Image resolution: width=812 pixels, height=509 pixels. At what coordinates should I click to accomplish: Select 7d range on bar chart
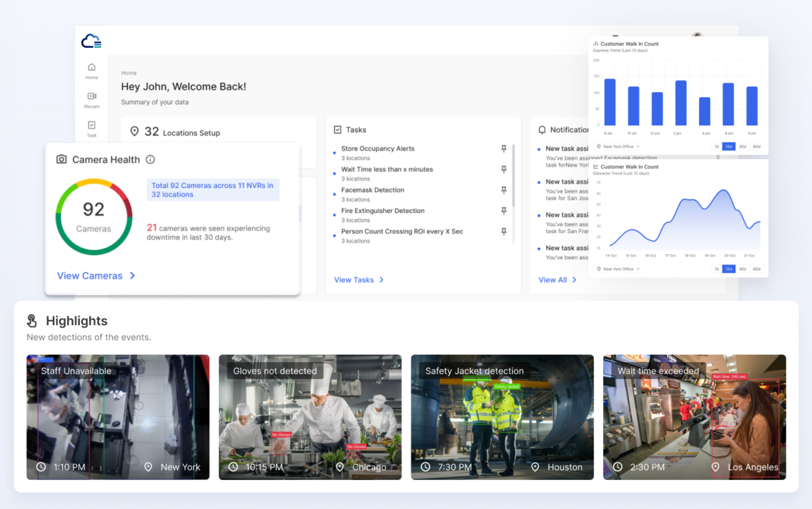(716, 146)
